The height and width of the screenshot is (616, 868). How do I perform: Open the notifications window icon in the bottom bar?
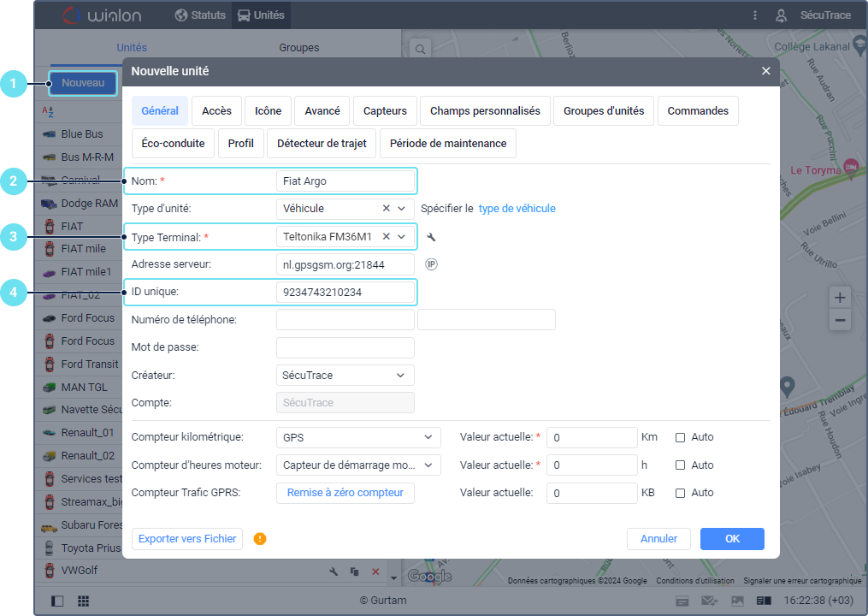682,601
